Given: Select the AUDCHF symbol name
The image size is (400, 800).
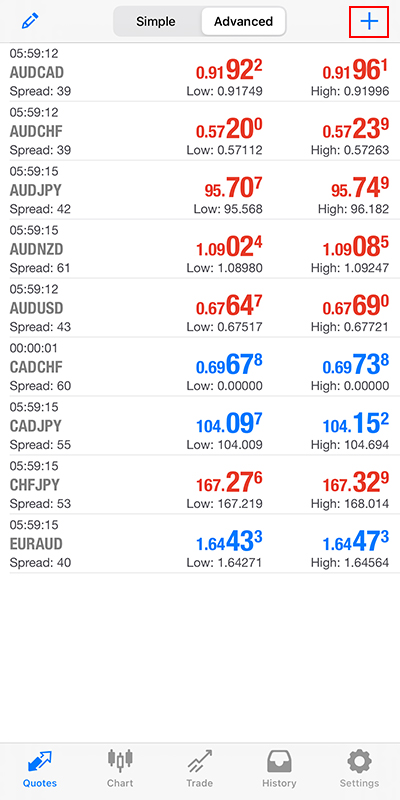Looking at the screenshot, I should [x=36, y=132].
